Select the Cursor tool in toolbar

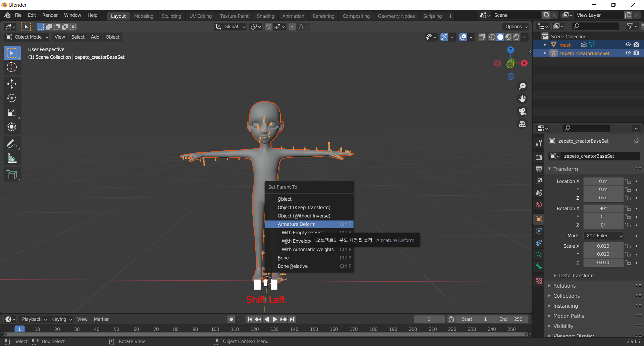tap(12, 67)
